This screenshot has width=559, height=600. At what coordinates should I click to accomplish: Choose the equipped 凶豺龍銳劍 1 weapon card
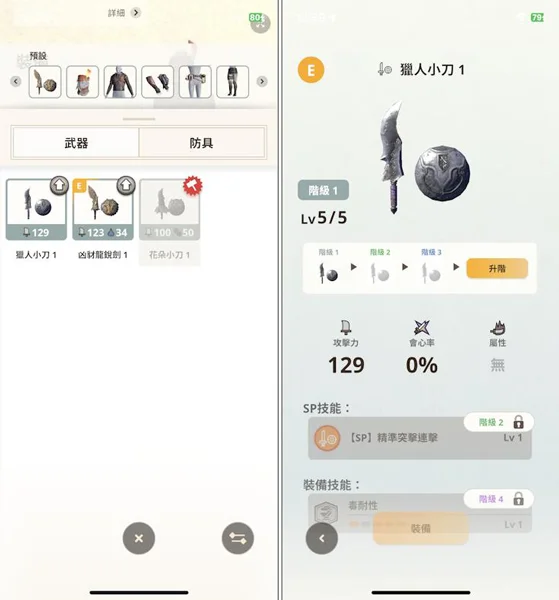103,210
